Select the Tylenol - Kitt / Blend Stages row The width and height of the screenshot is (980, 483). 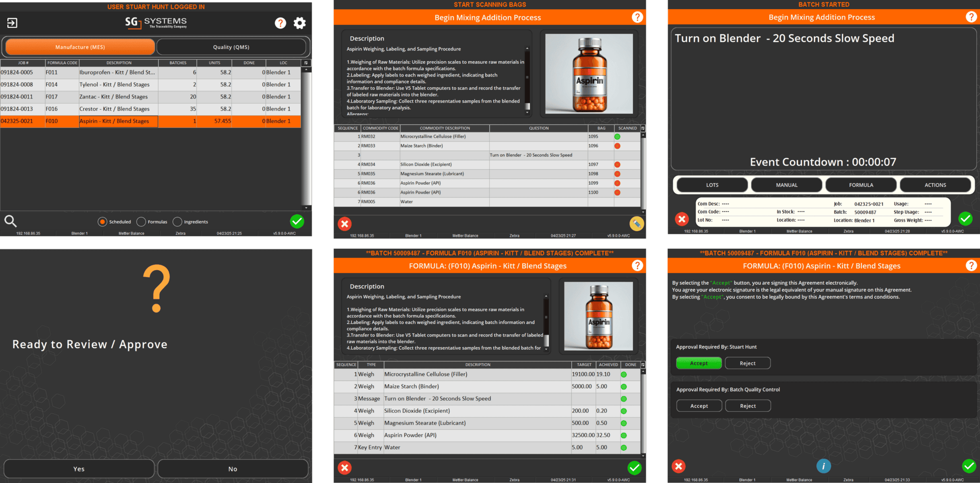(150, 85)
